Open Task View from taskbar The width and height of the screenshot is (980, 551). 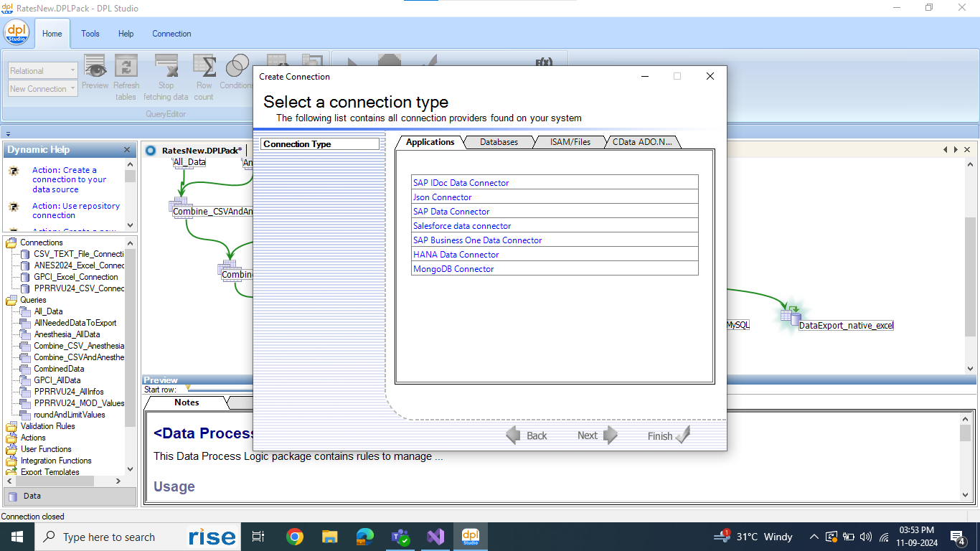259,537
